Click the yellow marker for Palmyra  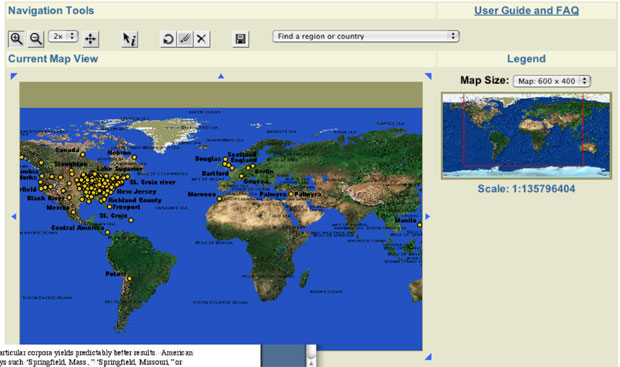(x=291, y=194)
